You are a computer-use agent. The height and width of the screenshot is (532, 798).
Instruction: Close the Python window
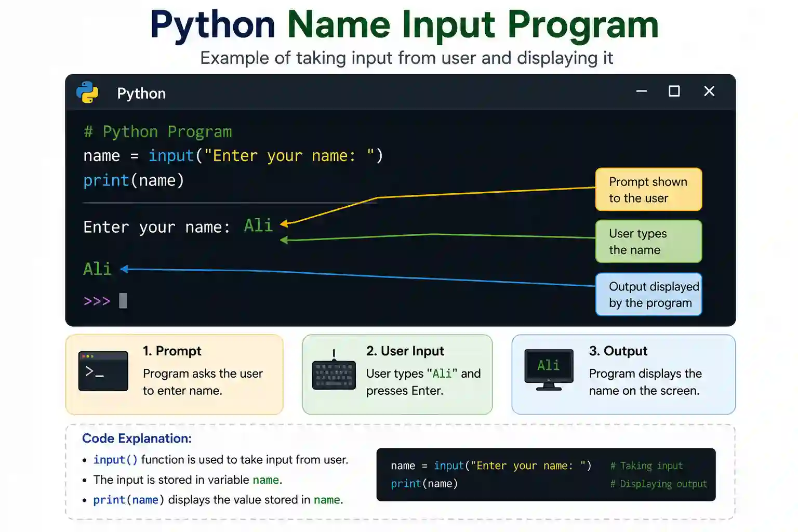pos(709,91)
